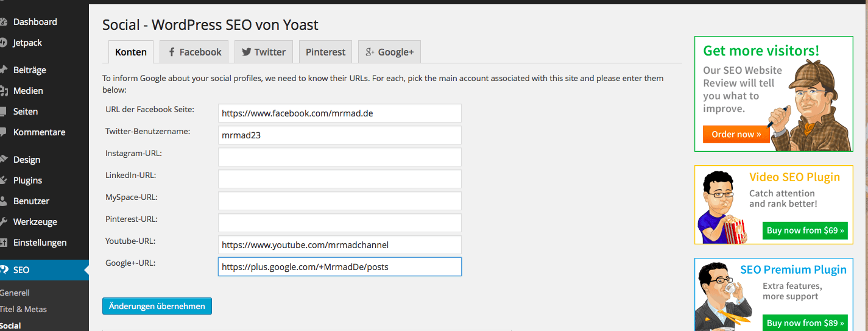This screenshot has width=868, height=331.
Task: Click the Order now button
Action: pos(736,134)
